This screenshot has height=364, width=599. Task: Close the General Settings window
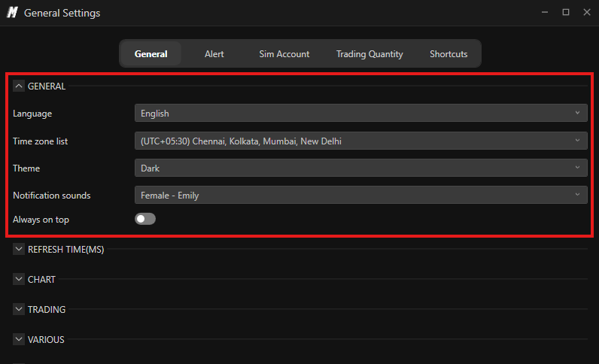587,12
